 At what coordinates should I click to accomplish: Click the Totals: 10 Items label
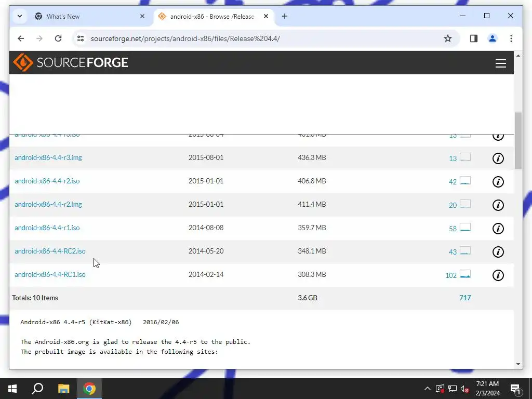[x=35, y=298]
